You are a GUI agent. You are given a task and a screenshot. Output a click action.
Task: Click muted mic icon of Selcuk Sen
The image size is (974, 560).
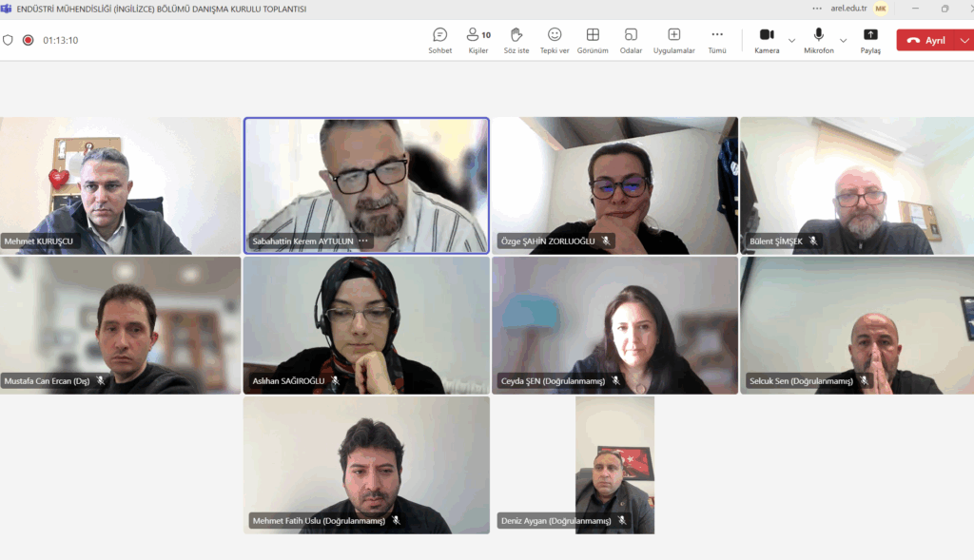click(864, 380)
